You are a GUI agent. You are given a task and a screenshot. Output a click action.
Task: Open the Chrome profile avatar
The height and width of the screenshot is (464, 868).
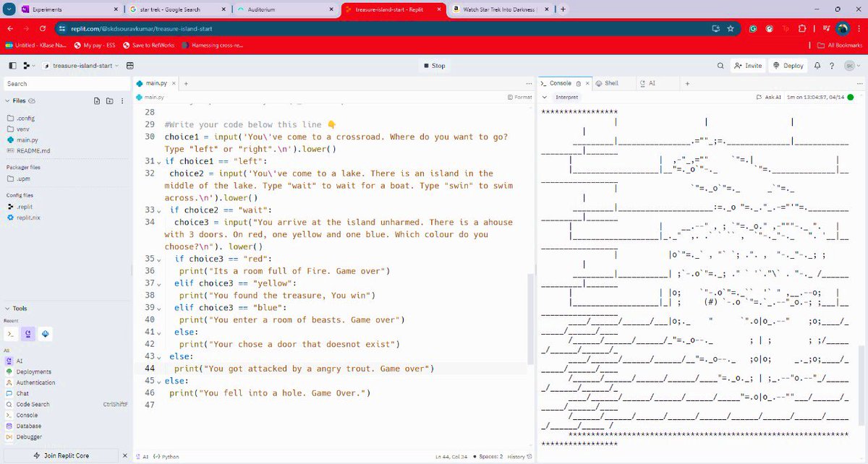coord(842,28)
